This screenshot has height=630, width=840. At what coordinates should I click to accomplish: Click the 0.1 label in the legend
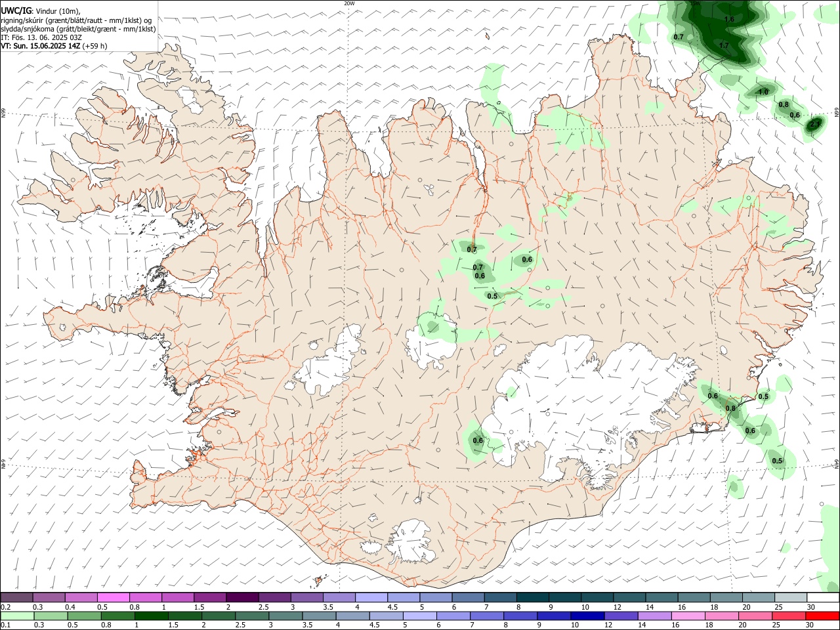point(5,625)
